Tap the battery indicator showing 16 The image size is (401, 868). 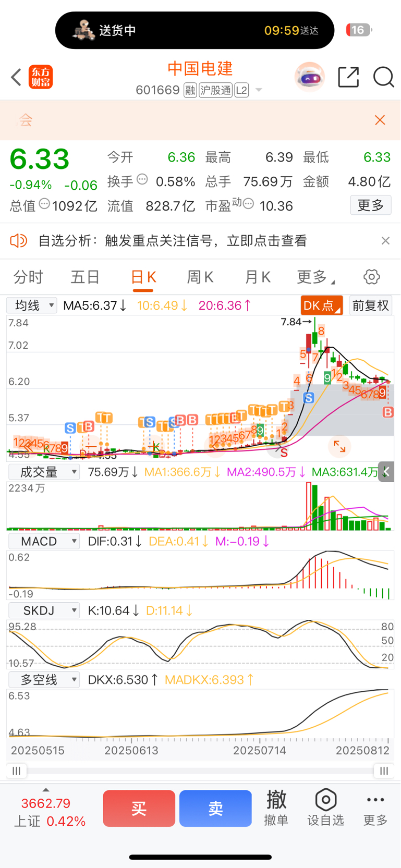(359, 30)
